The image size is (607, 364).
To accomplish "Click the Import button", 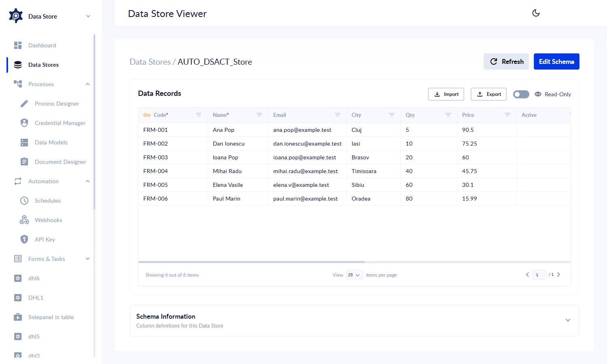I will click(x=446, y=94).
